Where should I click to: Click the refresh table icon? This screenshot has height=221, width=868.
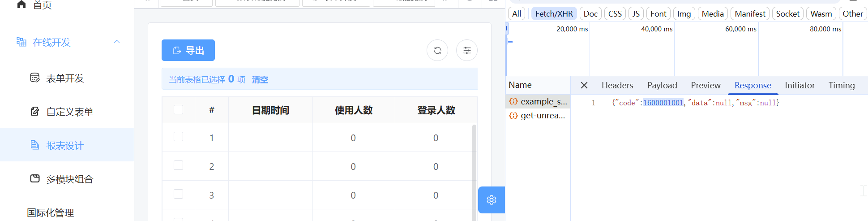[437, 50]
